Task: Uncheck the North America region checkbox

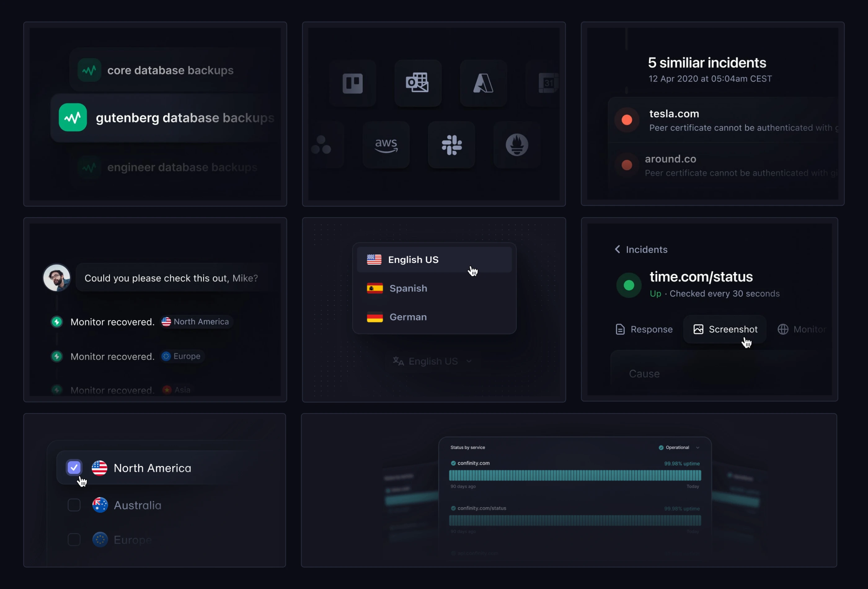Action: pos(74,467)
